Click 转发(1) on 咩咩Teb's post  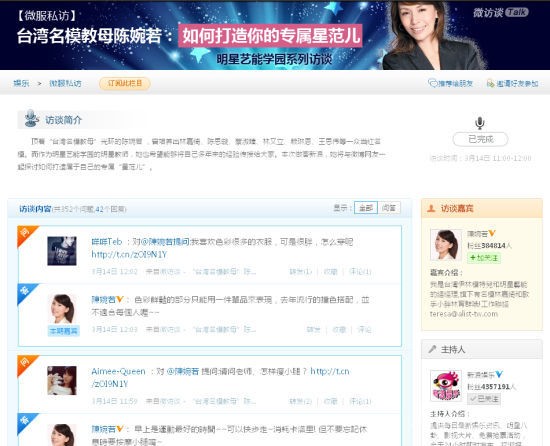click(300, 271)
